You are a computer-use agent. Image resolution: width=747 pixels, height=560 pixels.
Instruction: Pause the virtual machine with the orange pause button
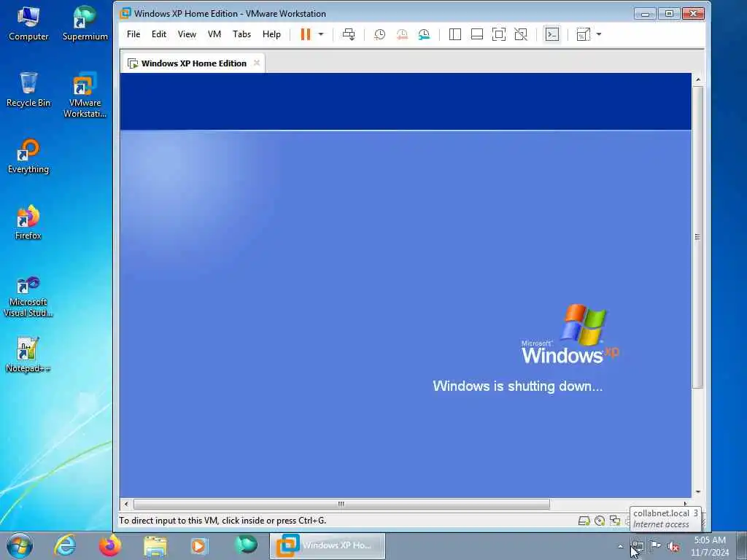pyautogui.click(x=306, y=34)
